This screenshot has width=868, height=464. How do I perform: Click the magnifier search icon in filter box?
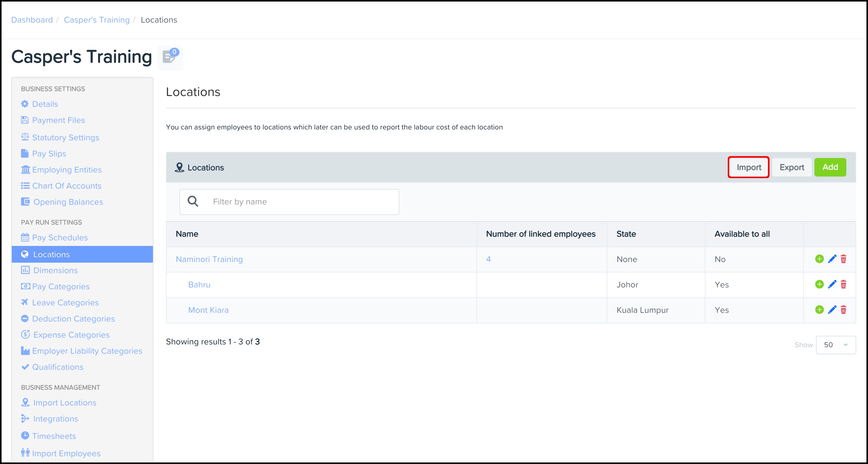193,202
